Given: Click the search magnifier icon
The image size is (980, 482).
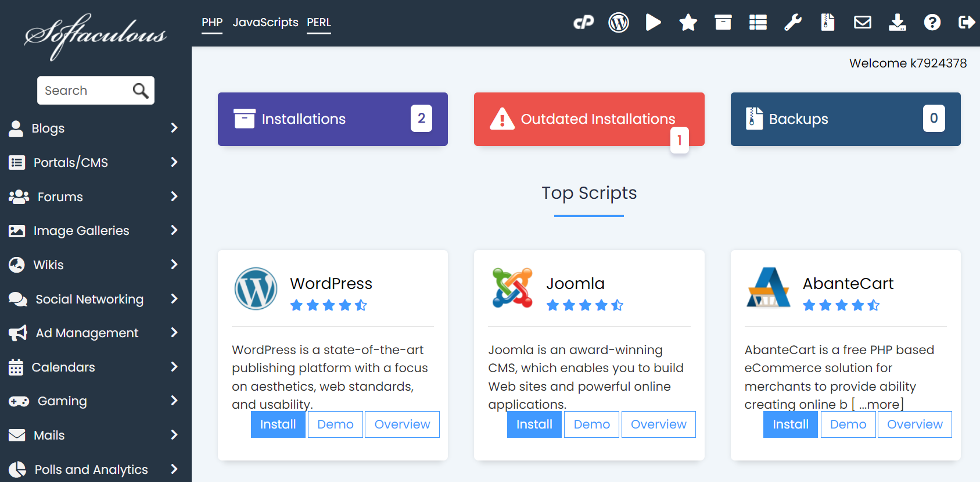Looking at the screenshot, I should (141, 91).
